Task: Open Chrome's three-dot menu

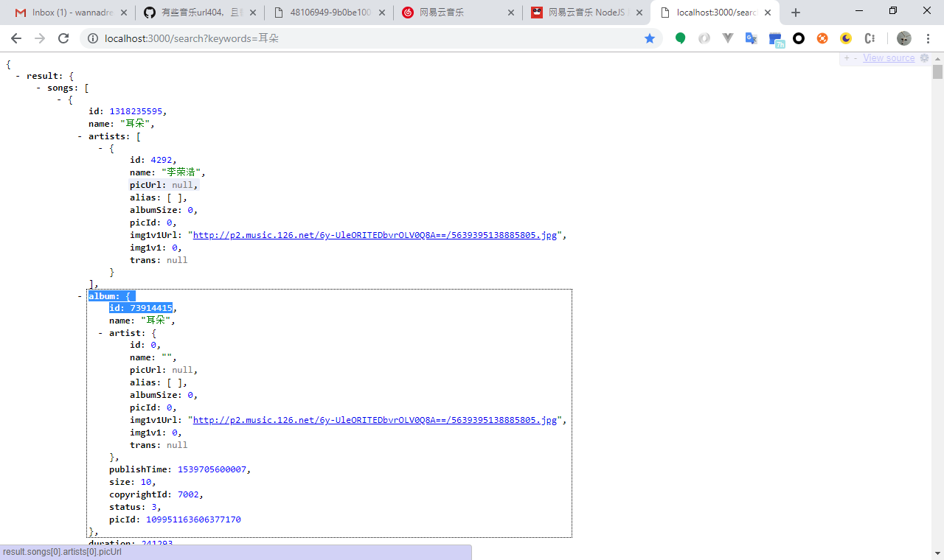Action: [x=927, y=38]
